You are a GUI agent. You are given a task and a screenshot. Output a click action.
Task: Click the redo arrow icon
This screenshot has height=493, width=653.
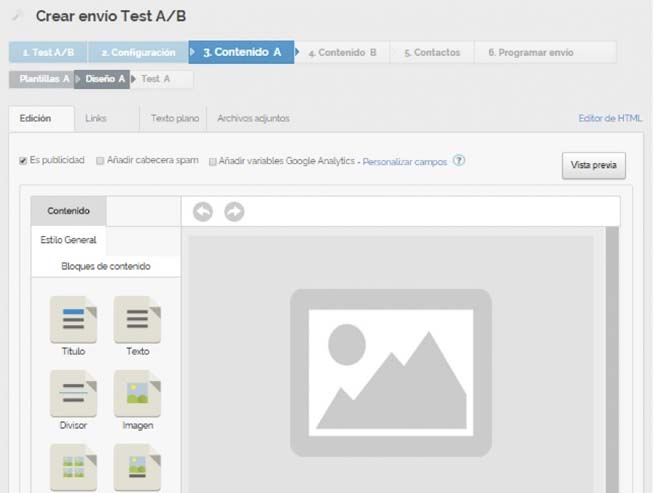coord(234,212)
